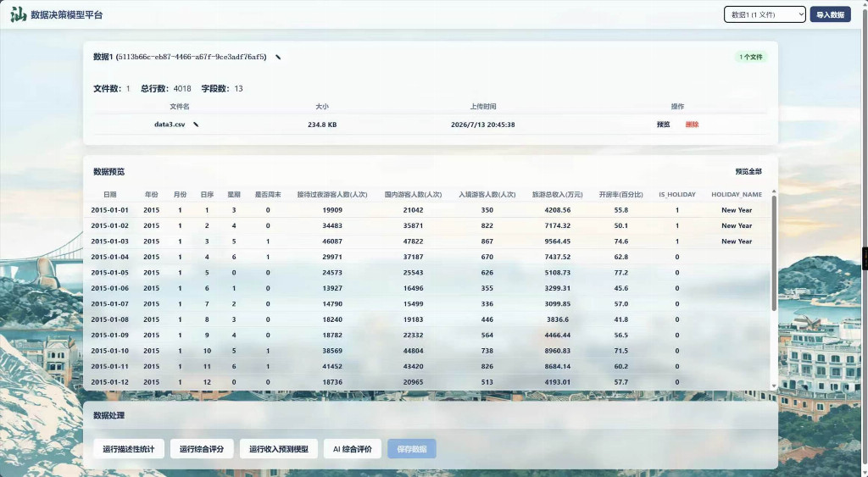
Task: Click the platform logo icon
Action: pyautogui.click(x=19, y=14)
